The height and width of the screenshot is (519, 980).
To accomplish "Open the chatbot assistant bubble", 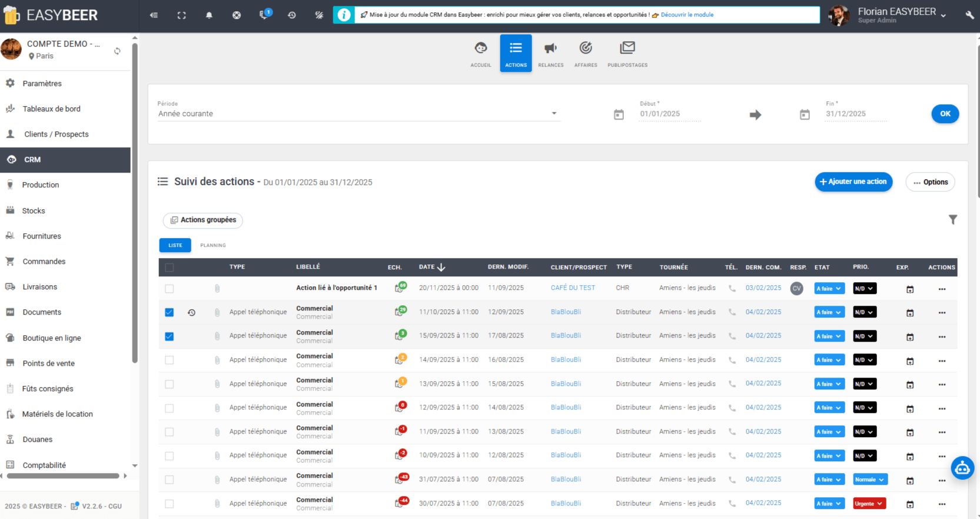I will (x=962, y=468).
